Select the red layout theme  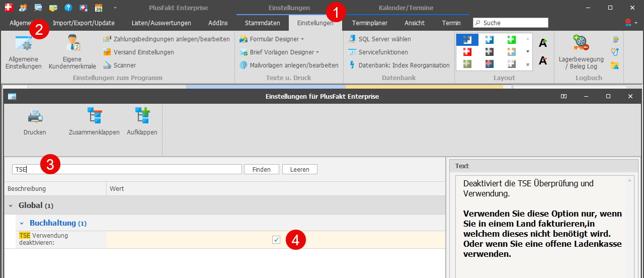click(x=467, y=52)
